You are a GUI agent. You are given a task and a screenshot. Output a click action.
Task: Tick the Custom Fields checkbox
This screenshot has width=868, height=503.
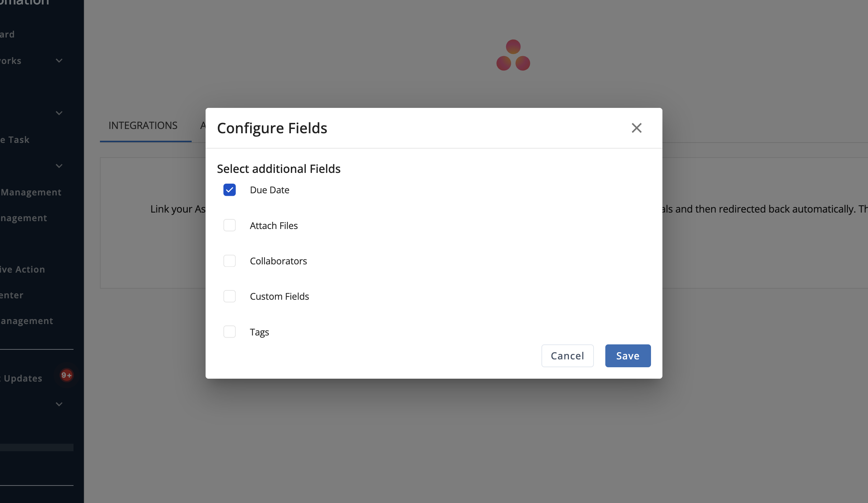coord(229,296)
